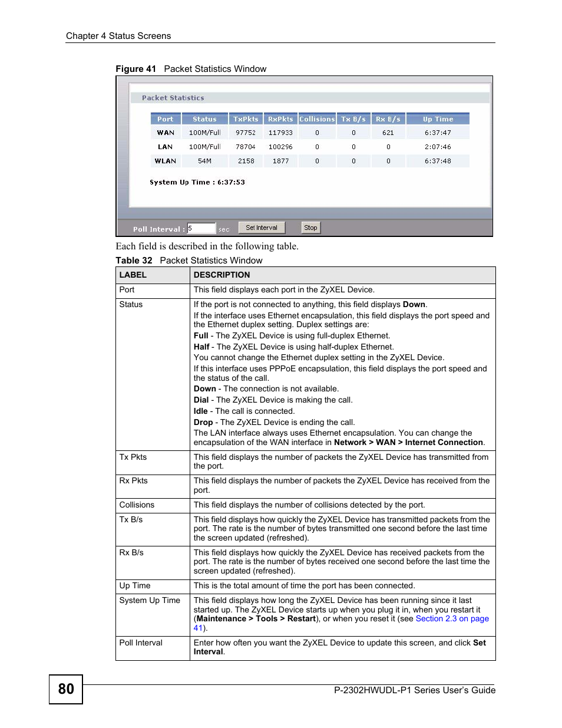Click the Collisions column header
The width and height of the screenshot is (562, 728).
point(317,119)
